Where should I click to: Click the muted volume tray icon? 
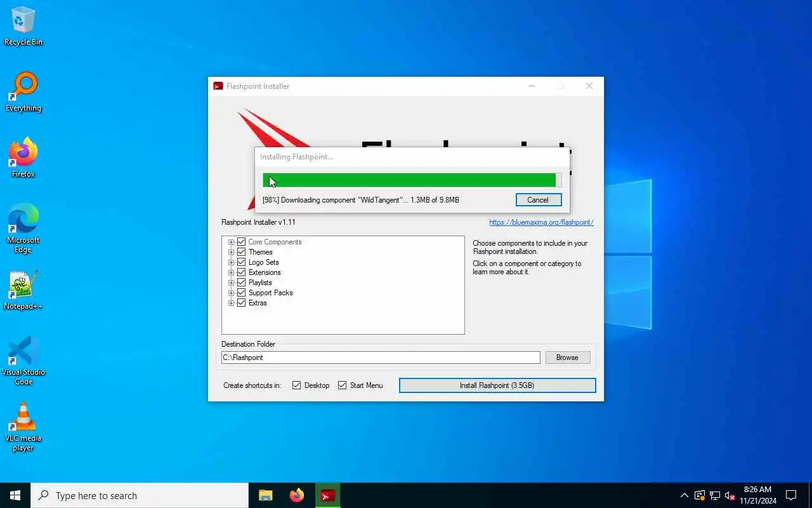point(730,495)
